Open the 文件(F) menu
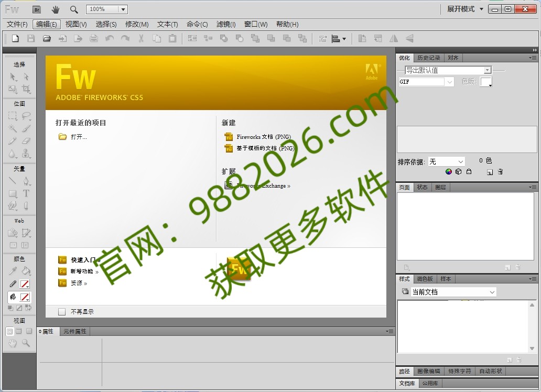 (17, 25)
